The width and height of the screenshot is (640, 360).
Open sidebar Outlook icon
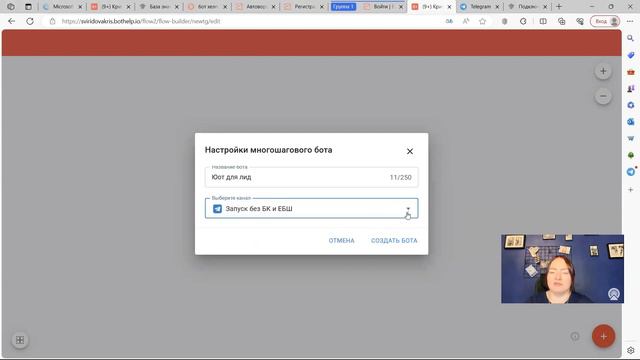pyautogui.click(x=631, y=122)
